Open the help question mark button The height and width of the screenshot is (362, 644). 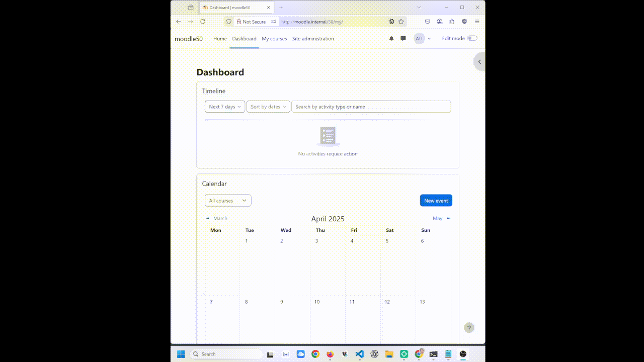469,328
